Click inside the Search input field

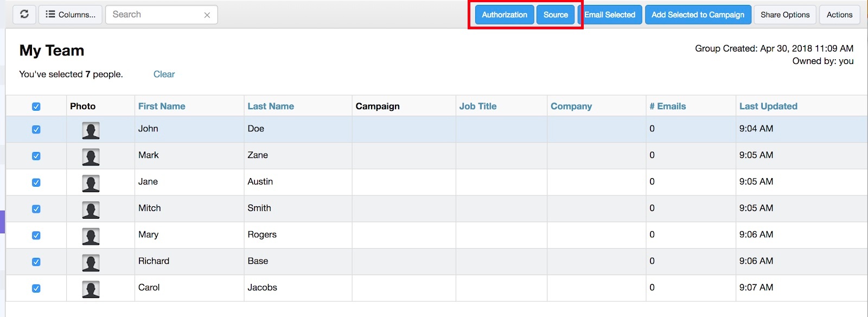pyautogui.click(x=155, y=15)
